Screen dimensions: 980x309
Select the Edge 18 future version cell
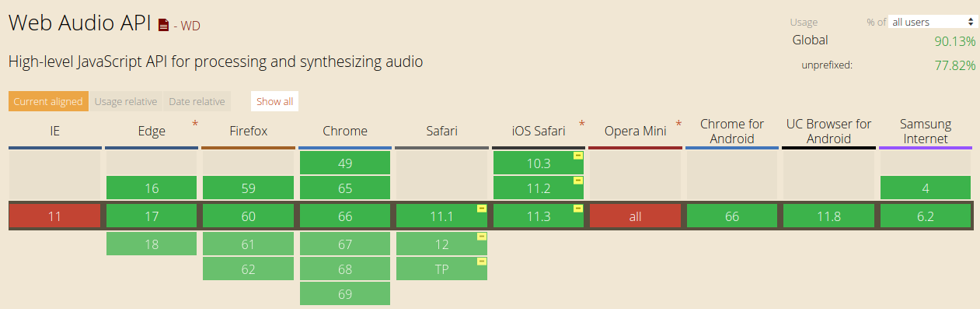[152, 244]
